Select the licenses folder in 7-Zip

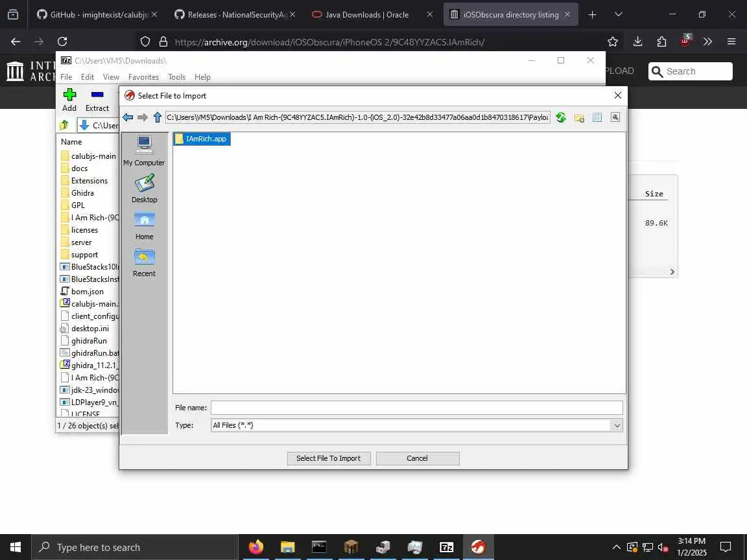point(80,230)
